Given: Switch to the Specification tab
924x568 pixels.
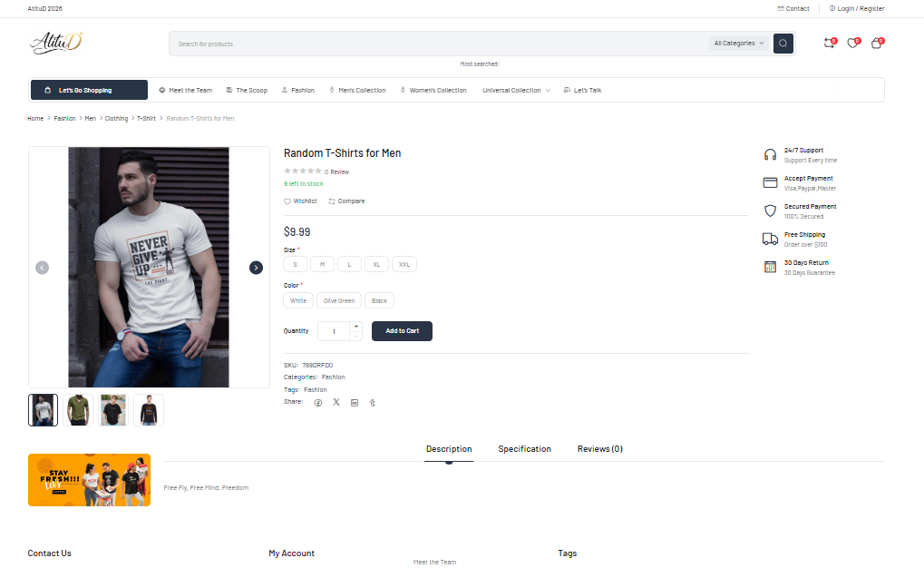Looking at the screenshot, I should (524, 449).
